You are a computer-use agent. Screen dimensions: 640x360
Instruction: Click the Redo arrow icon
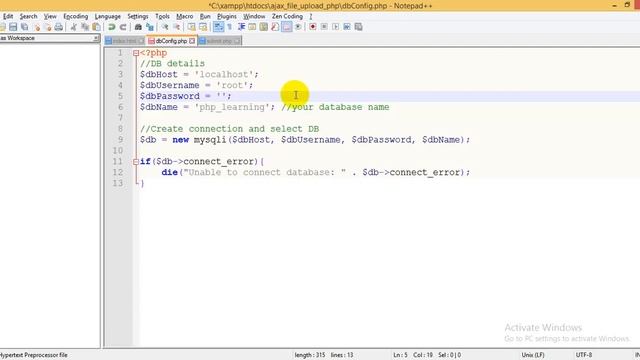pyautogui.click(x=123, y=27)
